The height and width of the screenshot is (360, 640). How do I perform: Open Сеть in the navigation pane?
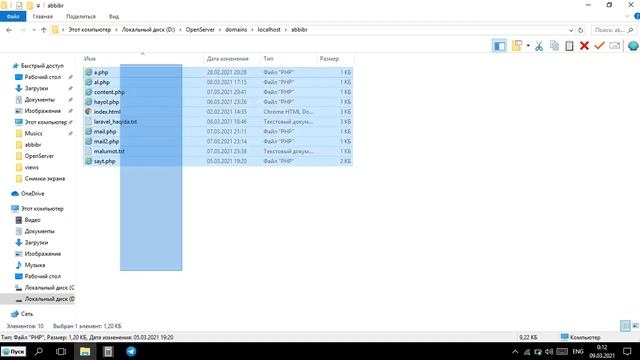point(27,313)
